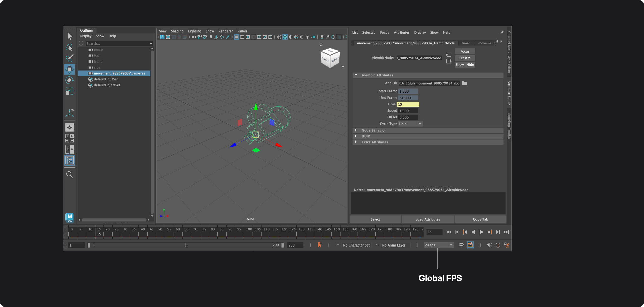644x307 pixels.
Task: Open Outliner Display menu
Action: coord(86,36)
